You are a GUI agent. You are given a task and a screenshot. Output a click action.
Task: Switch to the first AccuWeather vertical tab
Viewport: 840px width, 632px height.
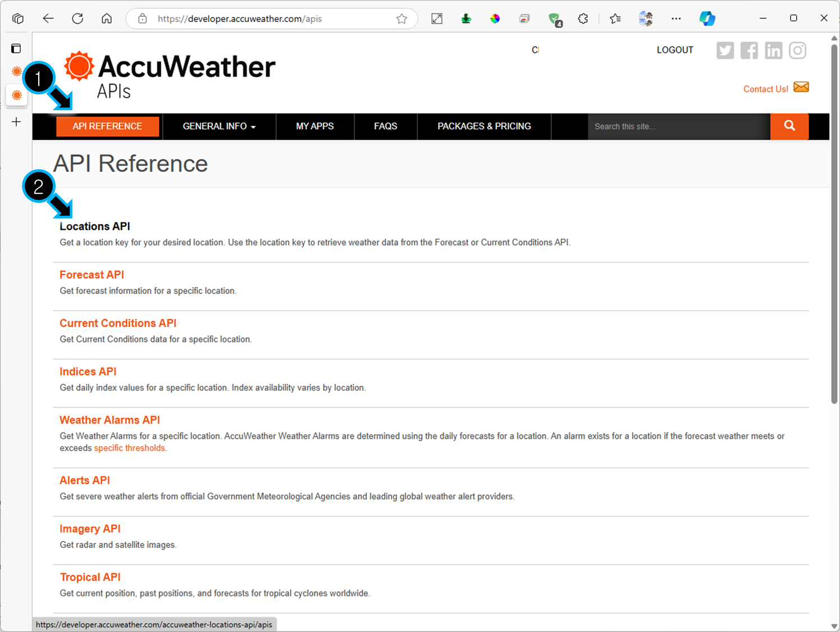click(17, 71)
